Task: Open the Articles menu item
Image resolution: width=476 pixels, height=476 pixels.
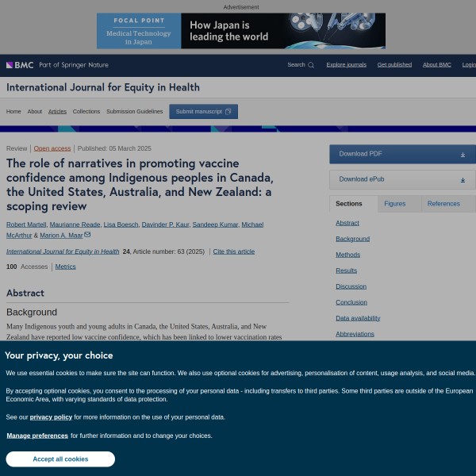Action: pos(57,112)
